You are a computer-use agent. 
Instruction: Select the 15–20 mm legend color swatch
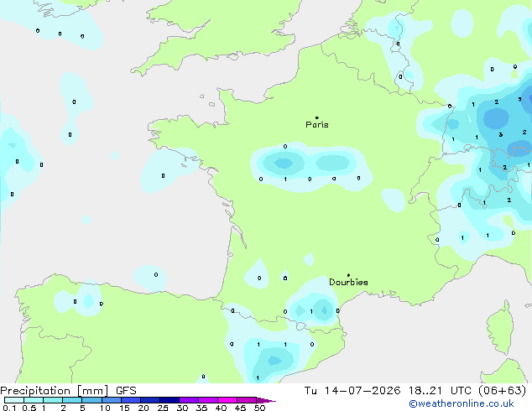[130, 400]
